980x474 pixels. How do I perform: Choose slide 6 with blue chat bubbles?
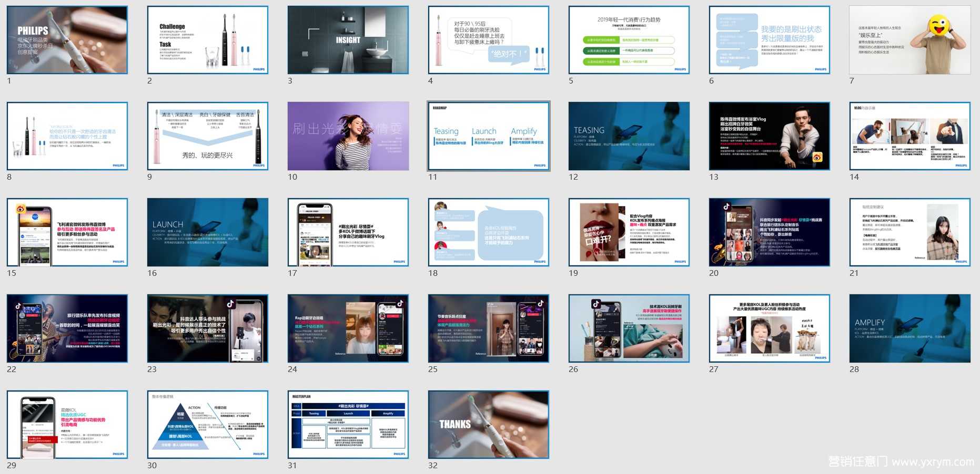click(770, 40)
